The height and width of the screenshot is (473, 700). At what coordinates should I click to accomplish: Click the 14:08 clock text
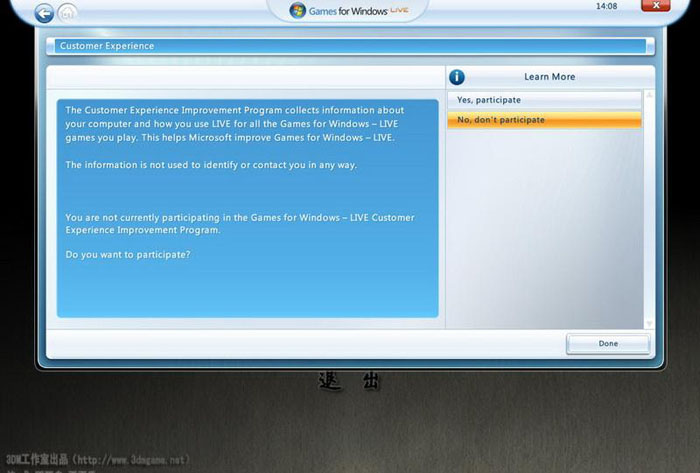point(606,6)
